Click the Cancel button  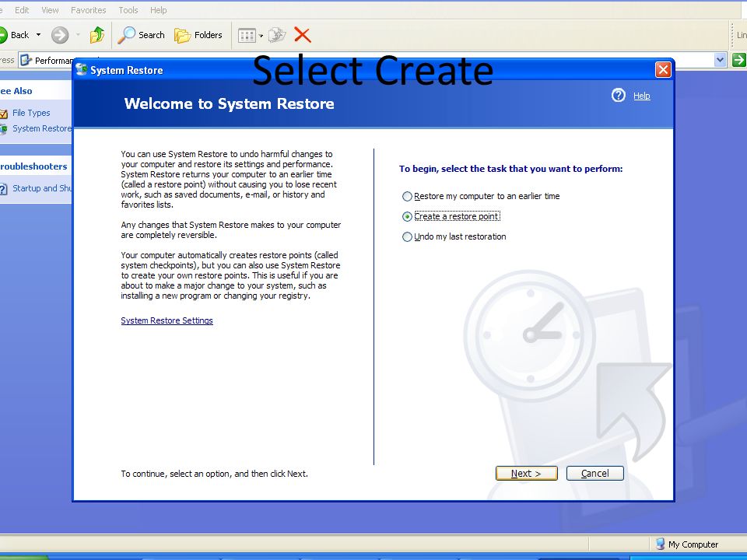[x=595, y=474]
